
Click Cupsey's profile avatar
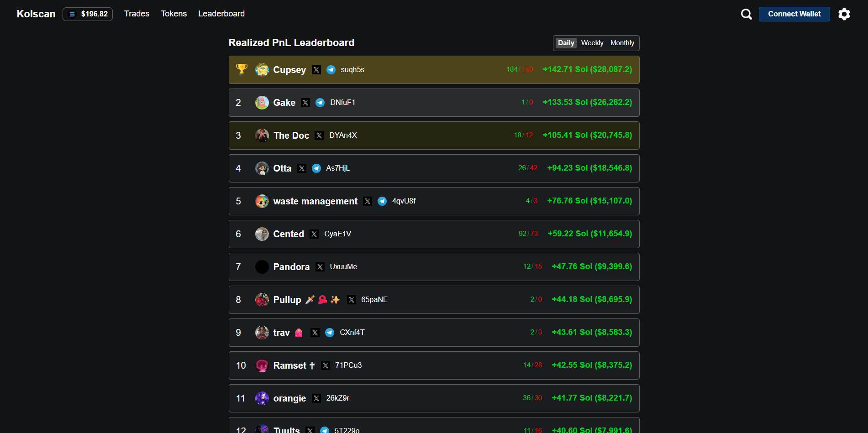click(x=262, y=70)
